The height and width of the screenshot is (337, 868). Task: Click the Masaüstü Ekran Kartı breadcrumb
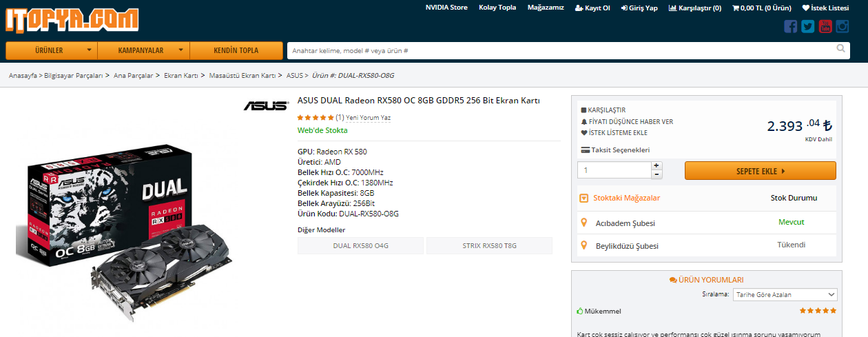pos(242,75)
